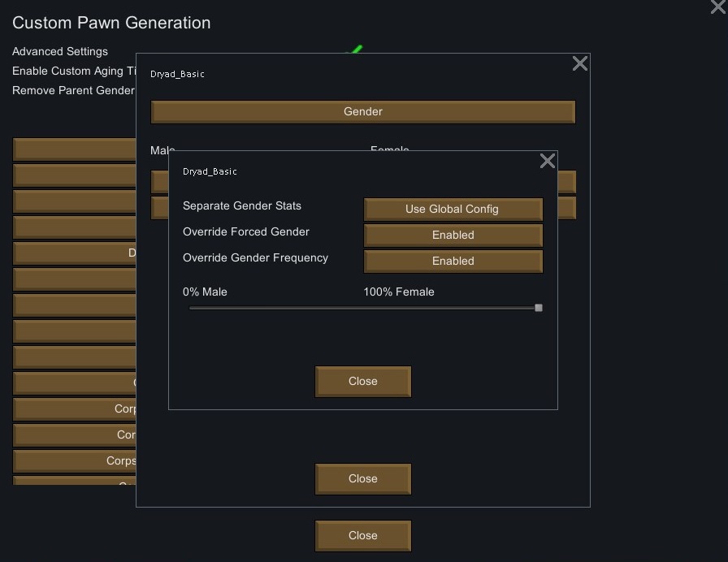Close the middle Dryad_Basic window via X

click(580, 63)
